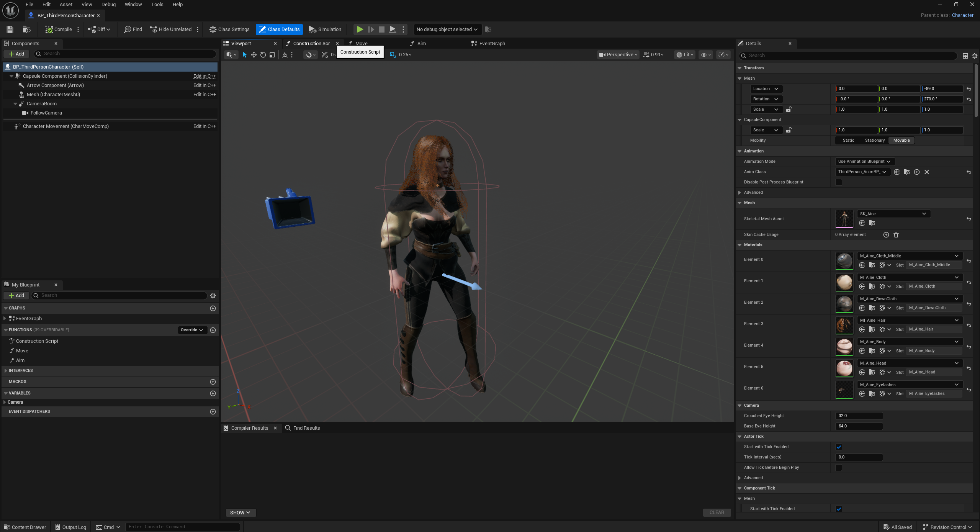
Task: Set Mobility to Static
Action: click(x=848, y=141)
